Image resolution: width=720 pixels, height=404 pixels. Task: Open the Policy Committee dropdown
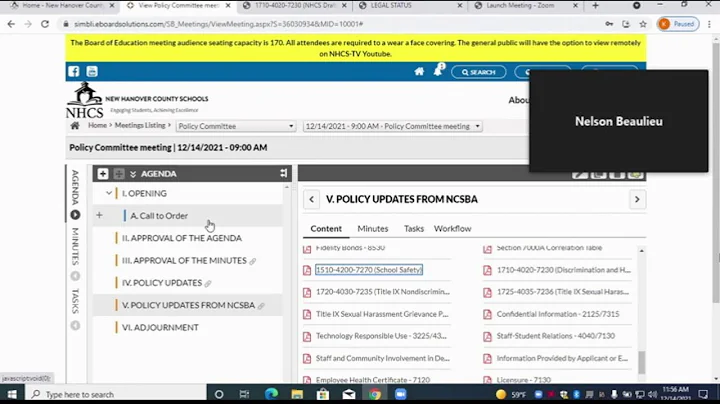(x=236, y=126)
